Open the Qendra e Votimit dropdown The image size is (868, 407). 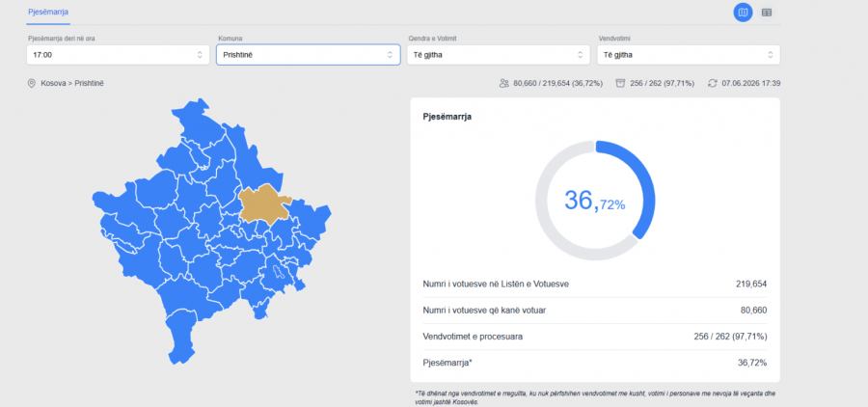point(499,55)
